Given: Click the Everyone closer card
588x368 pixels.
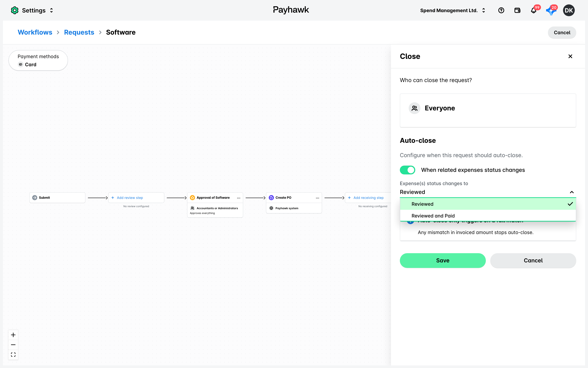Looking at the screenshot, I should 488,110.
